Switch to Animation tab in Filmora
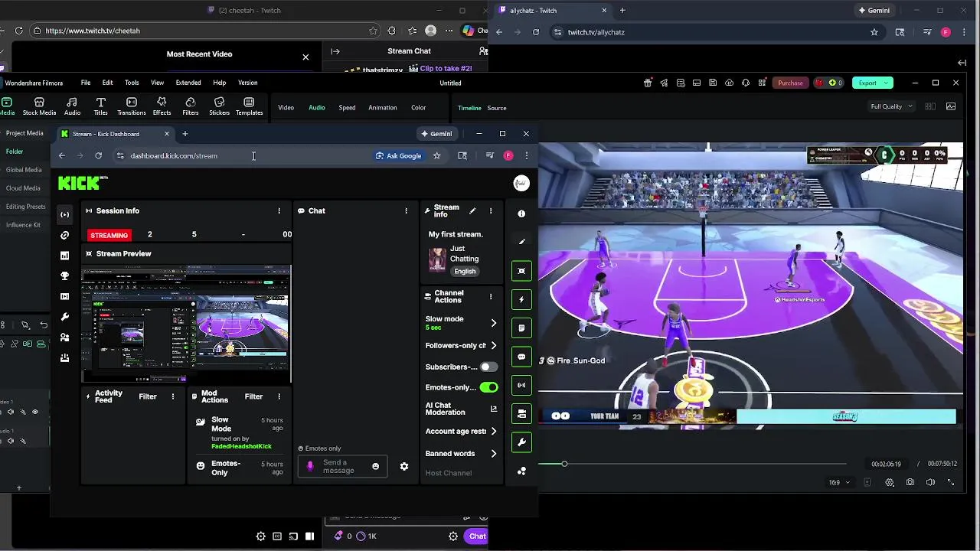 [382, 108]
